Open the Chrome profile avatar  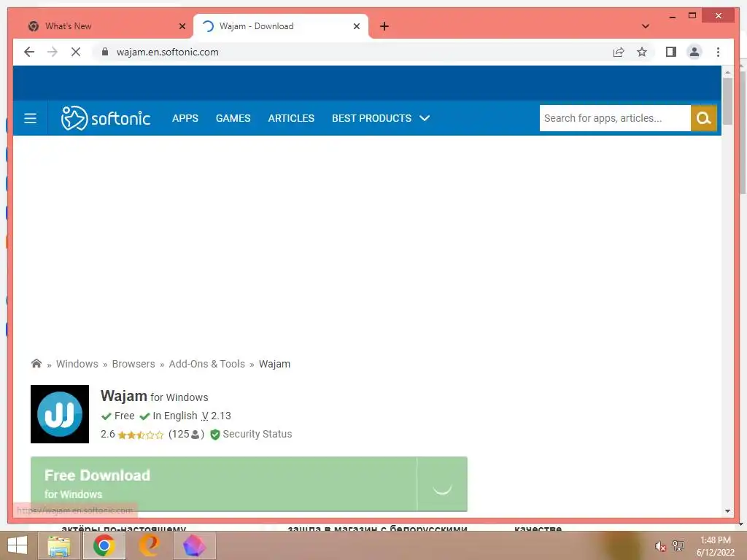click(x=694, y=52)
